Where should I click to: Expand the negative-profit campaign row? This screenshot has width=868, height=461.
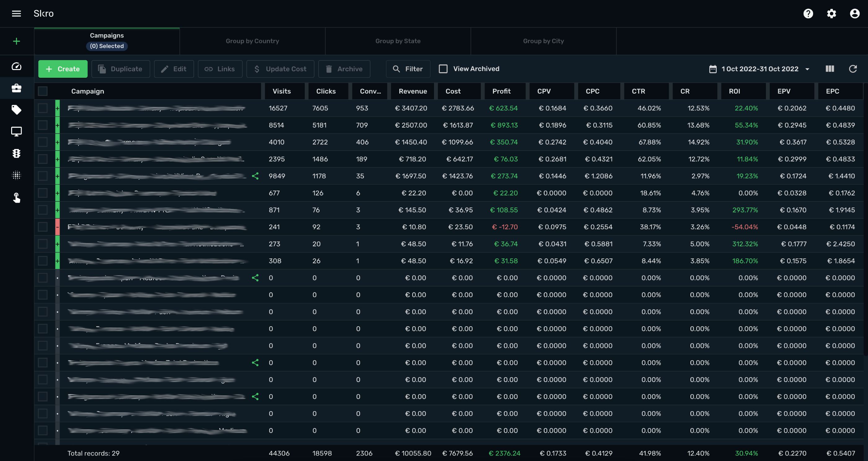57,227
